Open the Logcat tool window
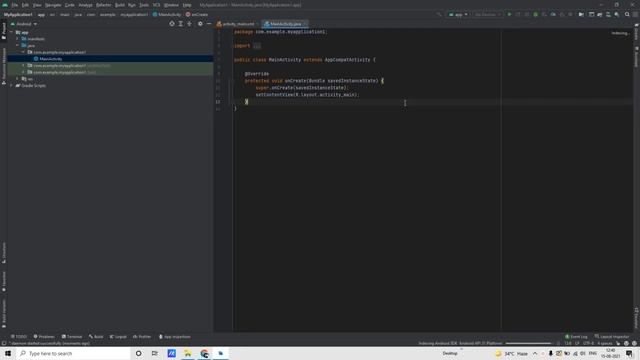Viewport: 640px width, 360px height. click(118, 337)
